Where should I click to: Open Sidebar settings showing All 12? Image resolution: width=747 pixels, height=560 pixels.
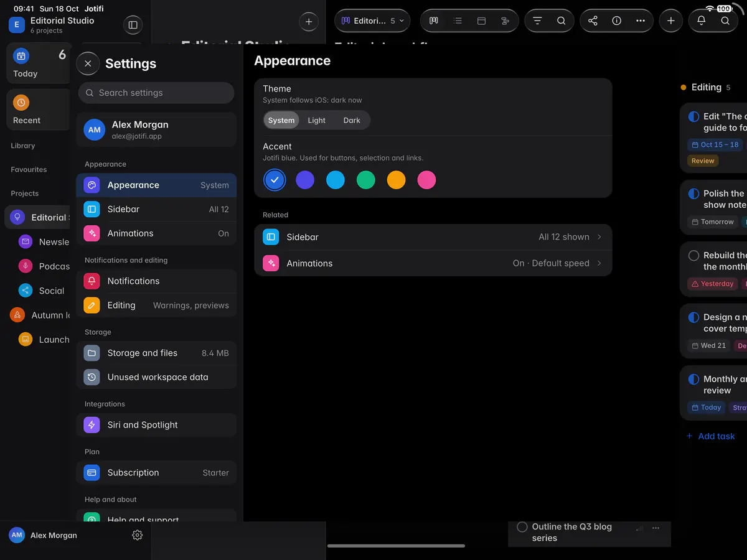click(156, 209)
